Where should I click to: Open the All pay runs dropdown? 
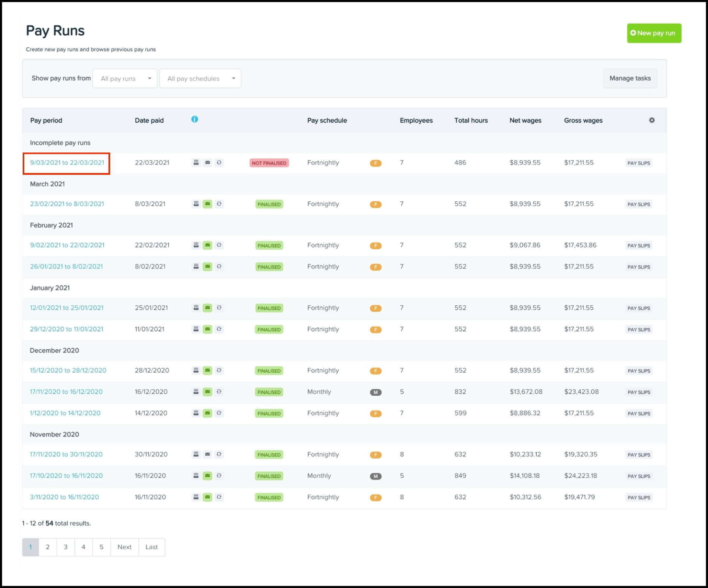point(125,78)
